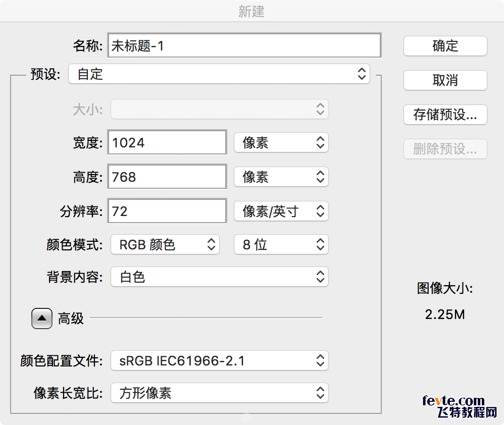Click the 取消 (Cancel) button
The image size is (504, 425).
(445, 80)
